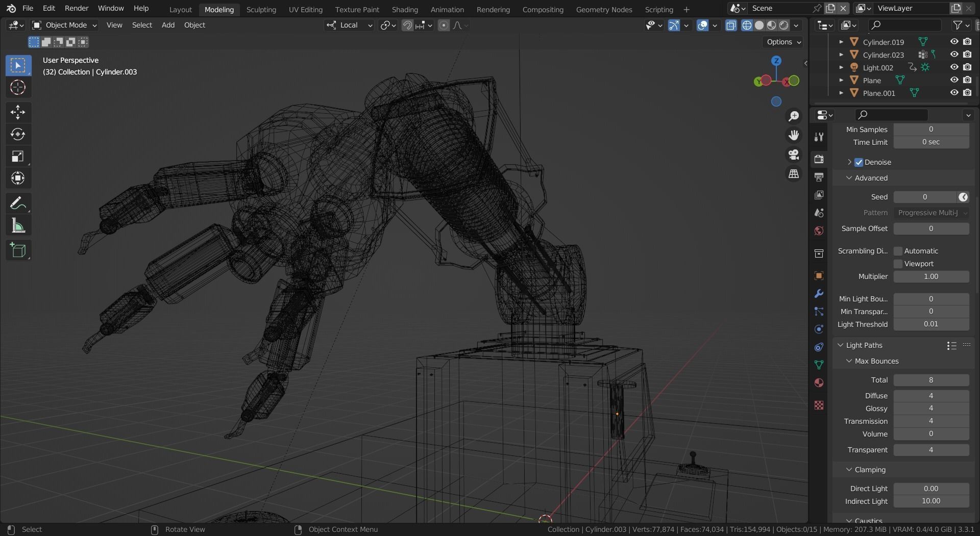Enable Scrambling Distance Automatic checkbox
This screenshot has width=980, height=536.
898,251
